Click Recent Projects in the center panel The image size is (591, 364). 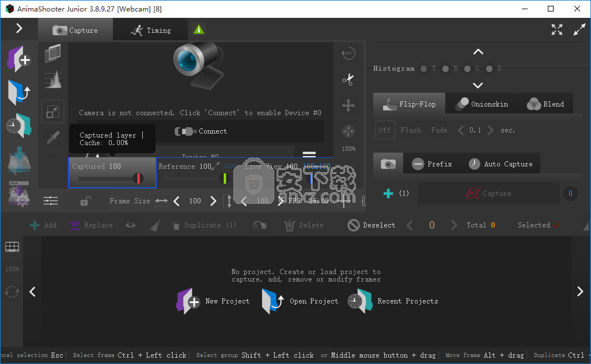(x=393, y=301)
